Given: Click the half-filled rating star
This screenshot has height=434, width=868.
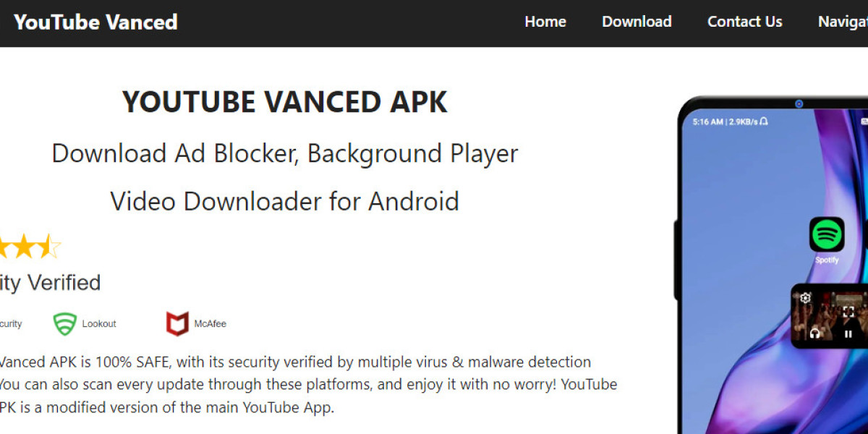Looking at the screenshot, I should click(49, 247).
